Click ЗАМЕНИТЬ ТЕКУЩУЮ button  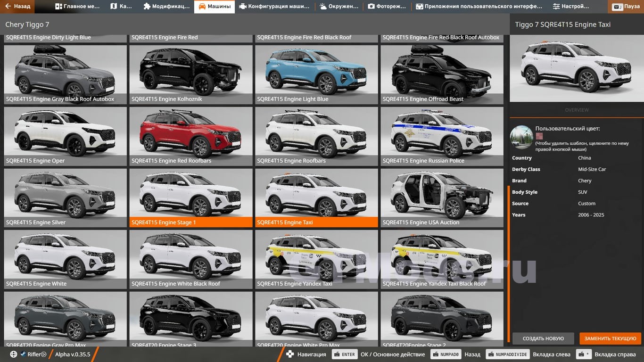coord(610,338)
